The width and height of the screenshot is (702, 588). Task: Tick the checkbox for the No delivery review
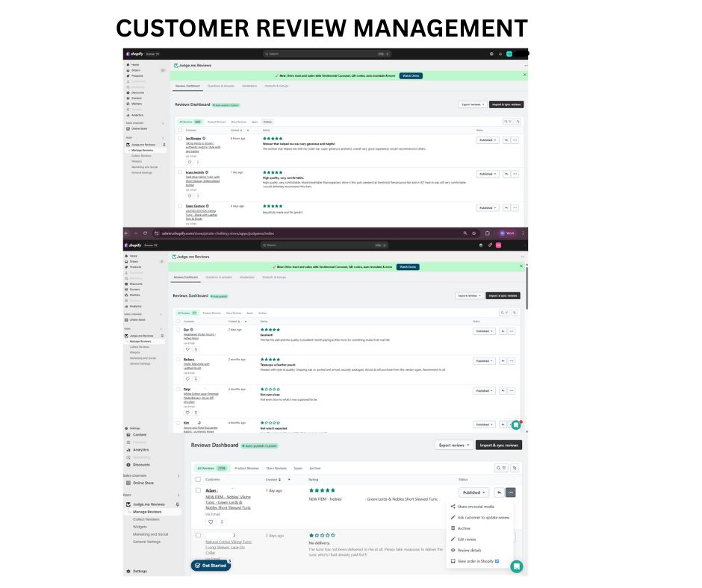point(198,535)
